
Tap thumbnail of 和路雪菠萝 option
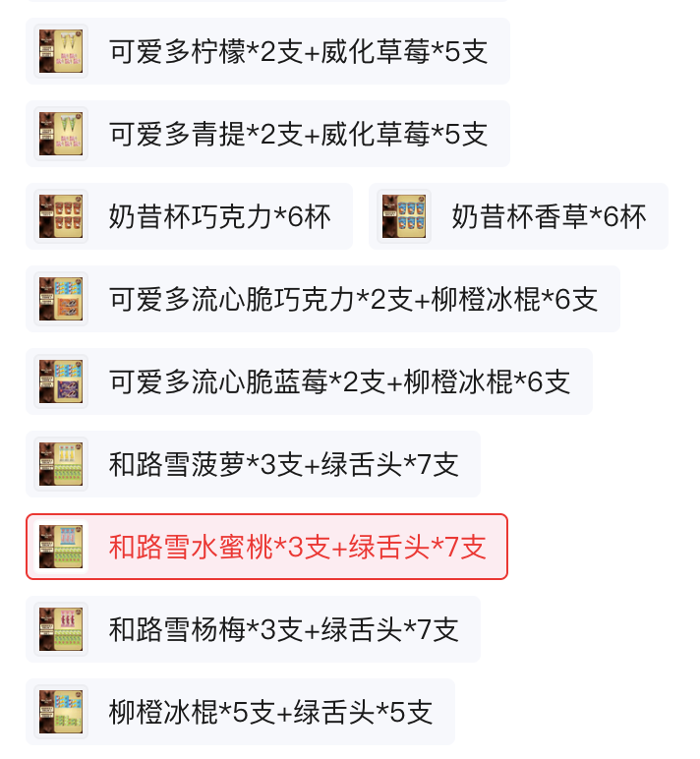pyautogui.click(x=61, y=464)
